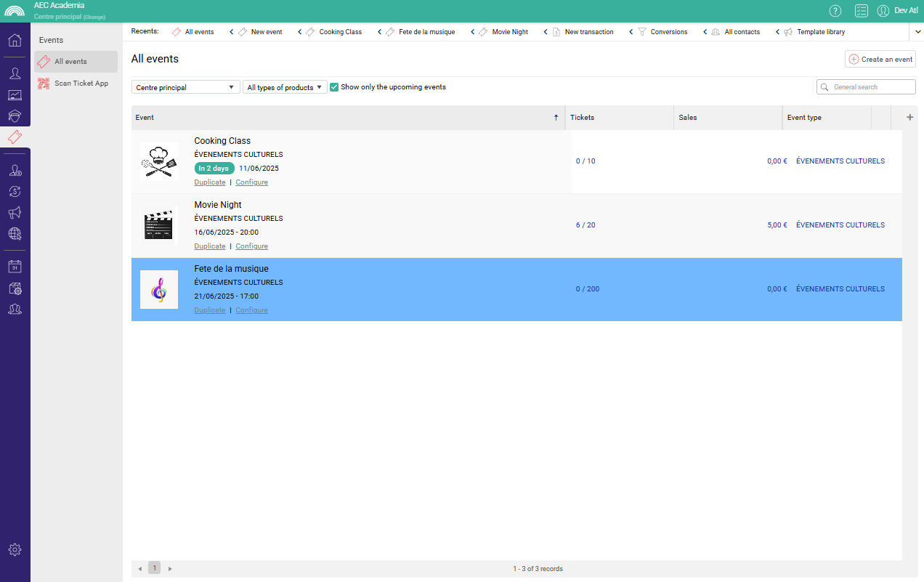Click the Events ticket icon in sidebar
This screenshot has height=582, width=924.
(x=15, y=137)
